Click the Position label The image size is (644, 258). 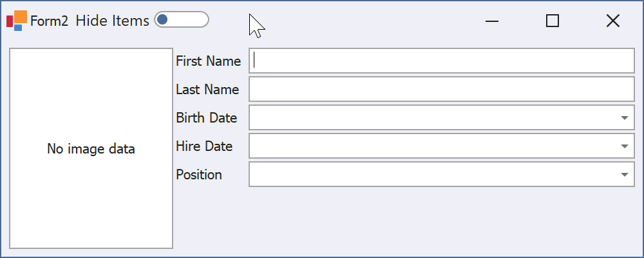[199, 174]
